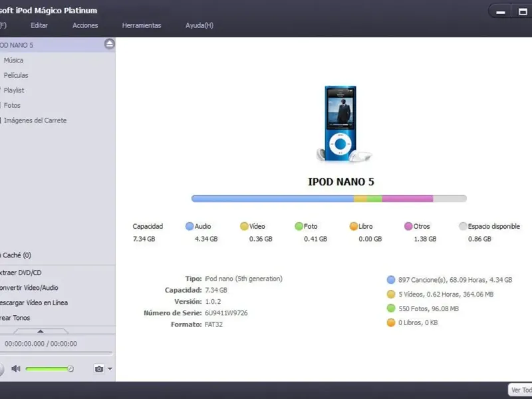Adjust the green volume slider

click(49, 369)
